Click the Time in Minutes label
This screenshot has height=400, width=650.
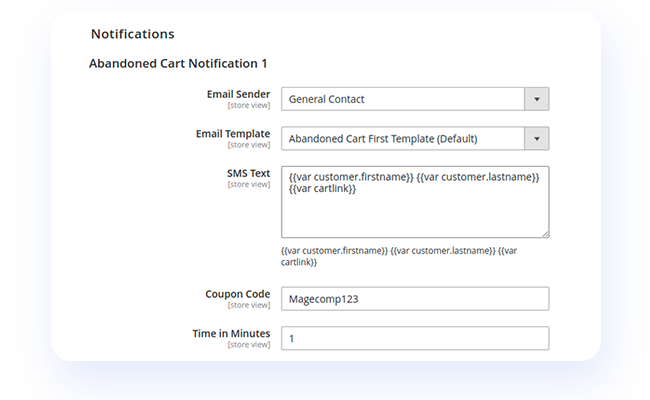click(229, 334)
